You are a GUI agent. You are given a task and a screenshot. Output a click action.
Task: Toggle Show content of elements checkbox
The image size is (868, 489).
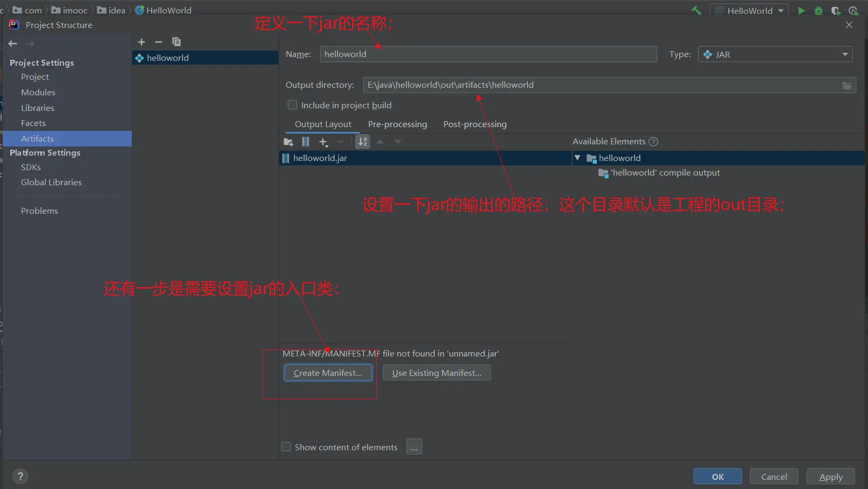coord(286,446)
